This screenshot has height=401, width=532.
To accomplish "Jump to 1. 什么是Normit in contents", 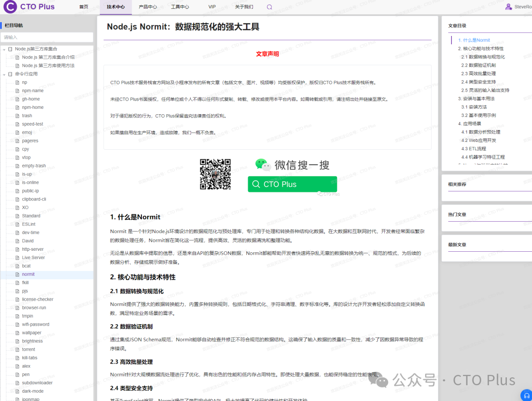I will 474,40.
